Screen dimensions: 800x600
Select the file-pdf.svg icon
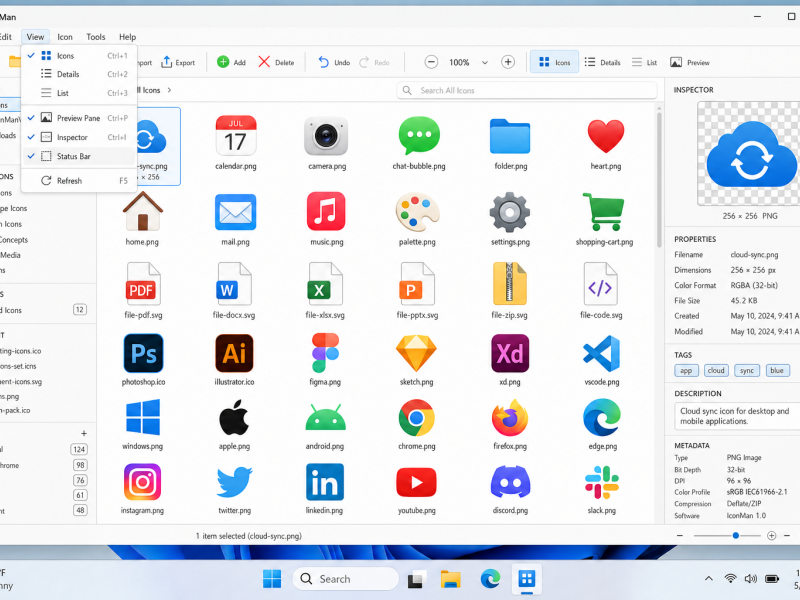(x=143, y=291)
